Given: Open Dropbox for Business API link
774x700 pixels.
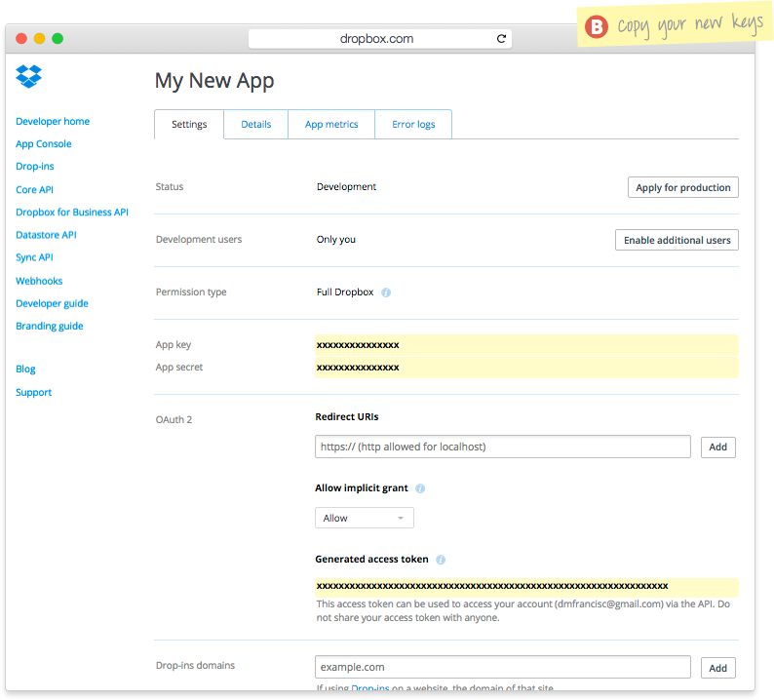Looking at the screenshot, I should tap(72, 213).
